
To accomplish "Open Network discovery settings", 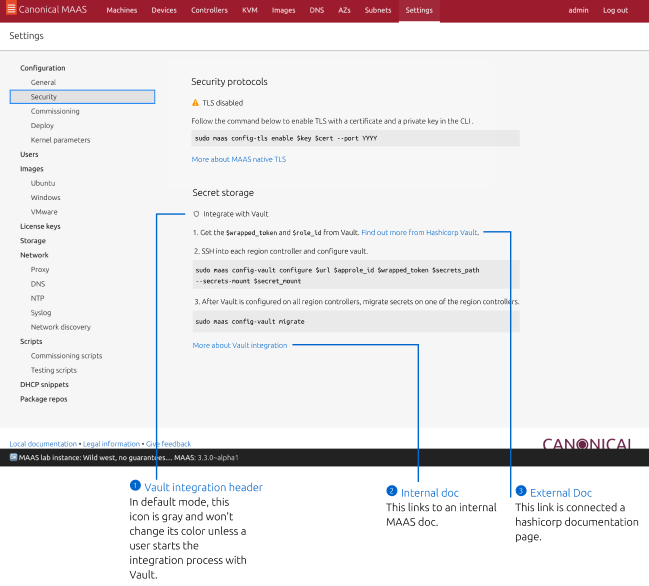I will (x=60, y=327).
